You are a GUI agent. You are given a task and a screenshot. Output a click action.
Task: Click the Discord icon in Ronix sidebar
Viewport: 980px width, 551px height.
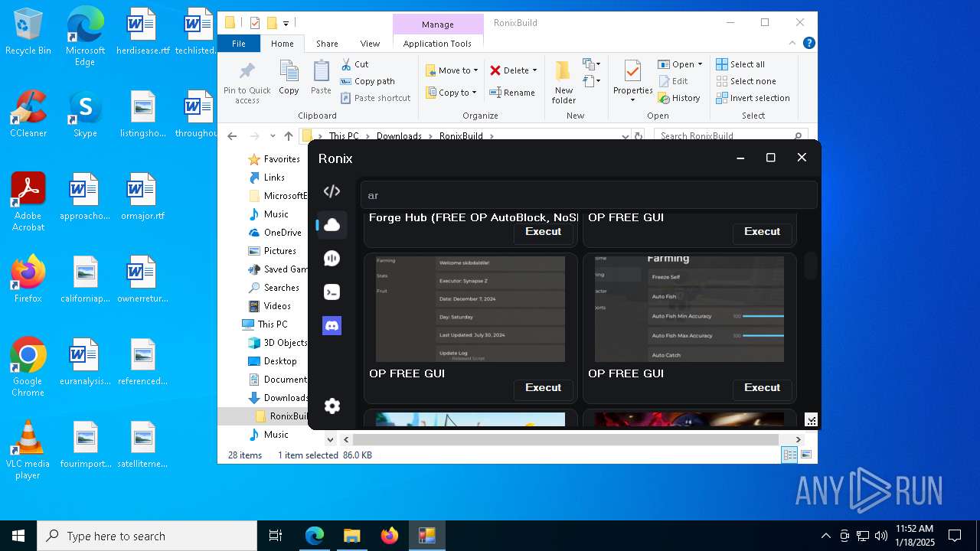pyautogui.click(x=332, y=326)
